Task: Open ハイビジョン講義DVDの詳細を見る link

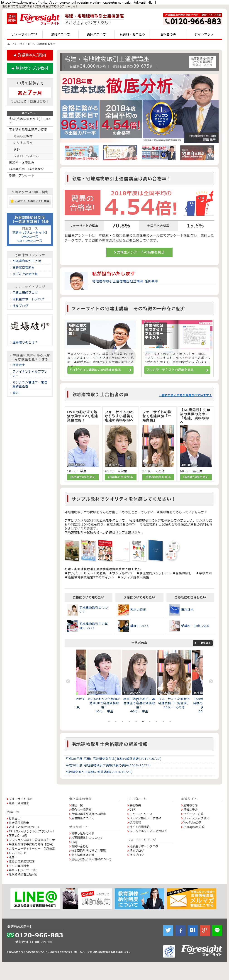Action: click(x=100, y=370)
